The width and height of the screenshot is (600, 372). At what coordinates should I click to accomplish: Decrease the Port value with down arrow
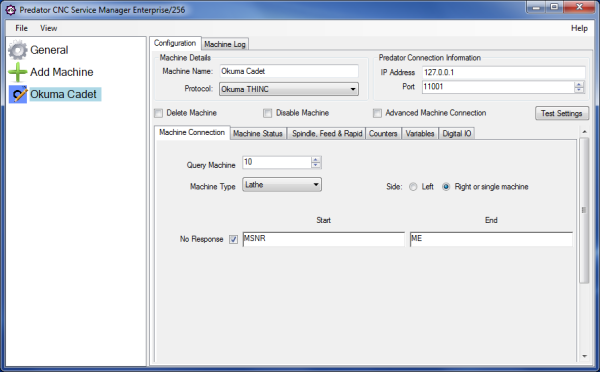pos(579,90)
